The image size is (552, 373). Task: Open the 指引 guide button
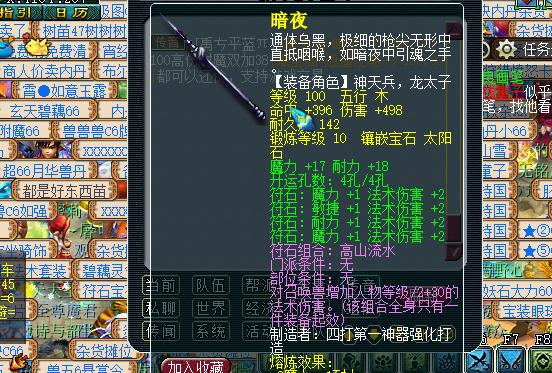(x=20, y=13)
